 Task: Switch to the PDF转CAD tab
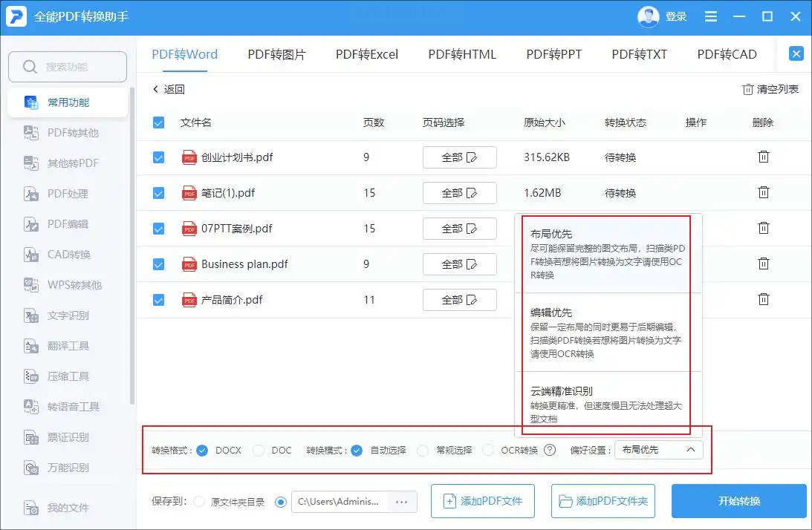coord(727,54)
